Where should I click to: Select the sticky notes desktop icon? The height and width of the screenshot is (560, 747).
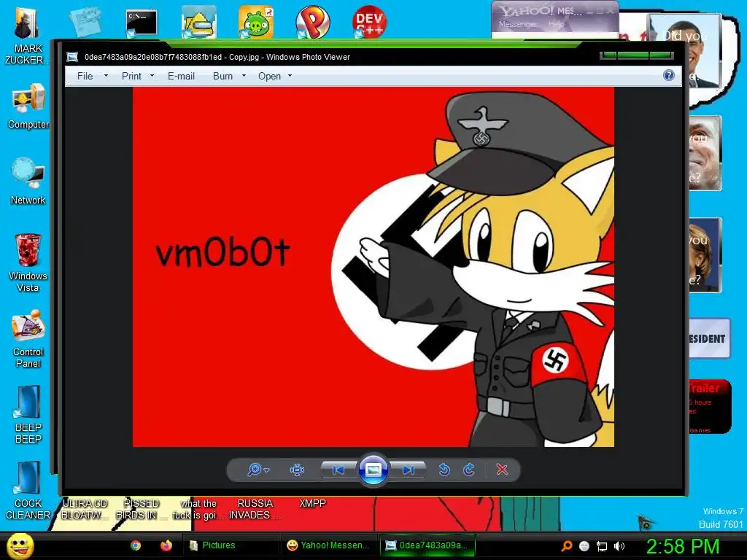click(85, 22)
